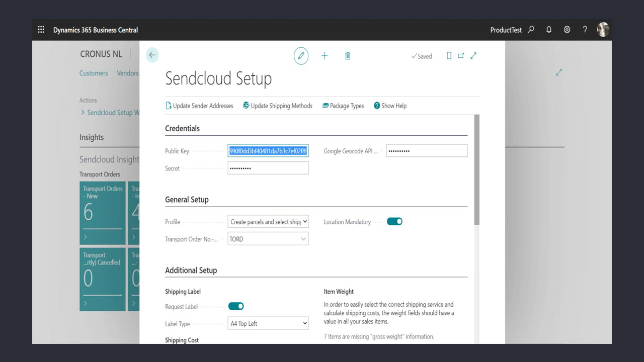Open the Label Type dropdown
The image size is (644, 362).
(268, 323)
